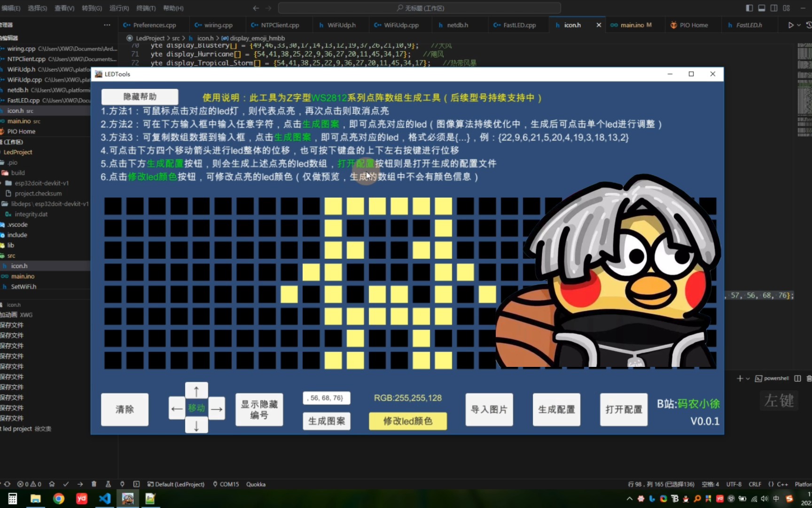This screenshot has width=812, height=508.
Task: Open Visual Studio Code from the taskbar
Action: (105, 499)
